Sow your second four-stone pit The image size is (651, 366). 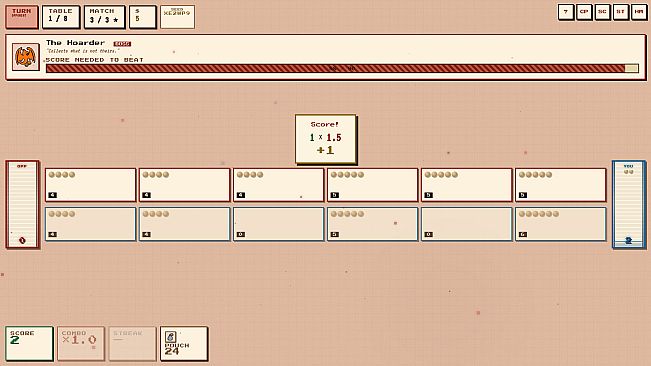tap(184, 224)
